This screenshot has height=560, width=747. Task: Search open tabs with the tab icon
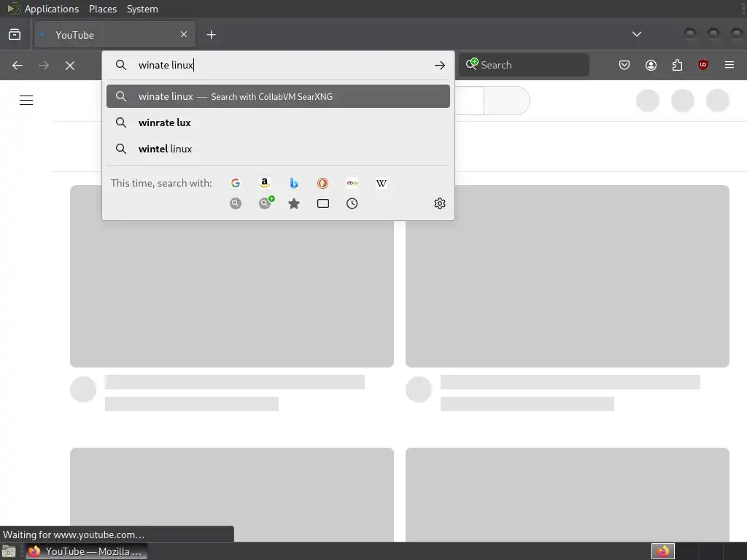(x=323, y=204)
